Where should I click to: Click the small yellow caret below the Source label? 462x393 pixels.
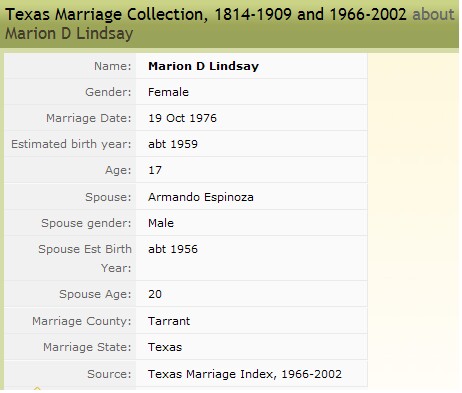click(x=37, y=388)
